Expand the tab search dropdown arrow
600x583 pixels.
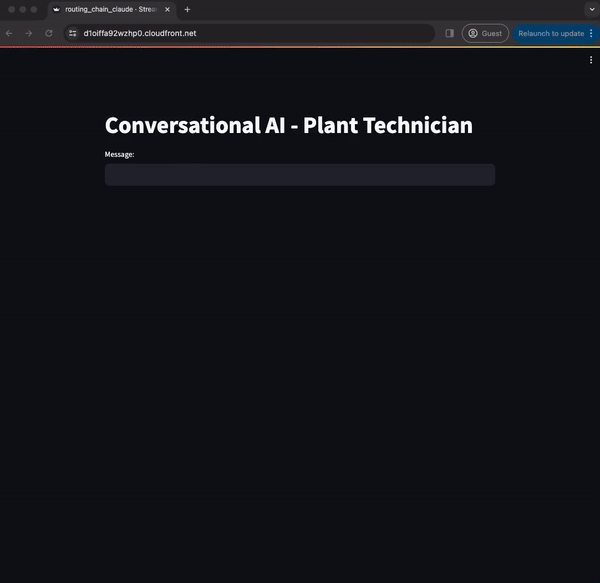coord(592,10)
